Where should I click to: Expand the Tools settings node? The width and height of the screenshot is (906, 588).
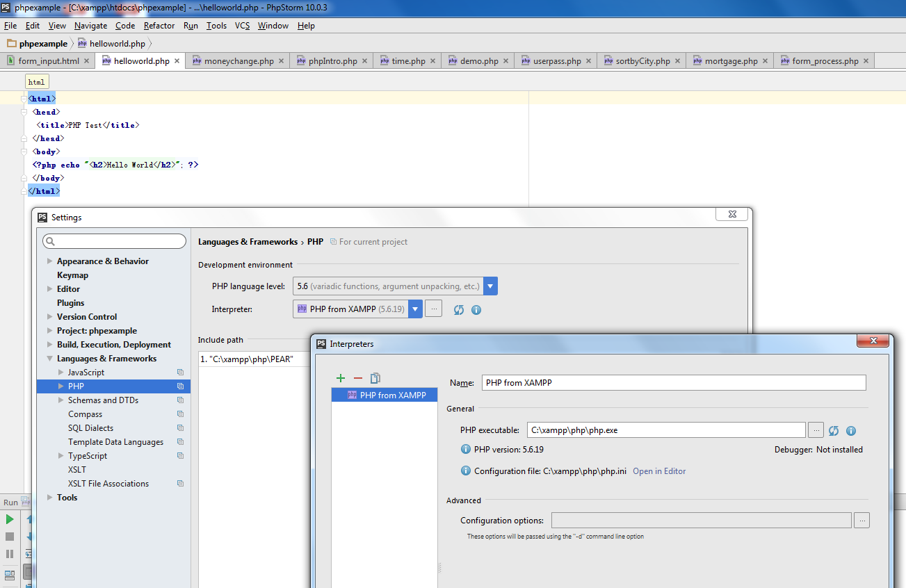point(49,498)
